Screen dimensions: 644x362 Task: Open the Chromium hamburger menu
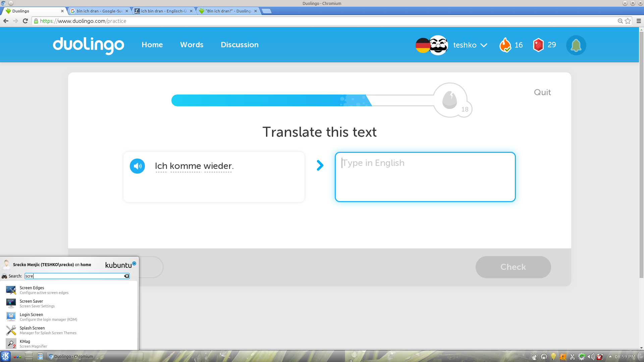click(639, 21)
